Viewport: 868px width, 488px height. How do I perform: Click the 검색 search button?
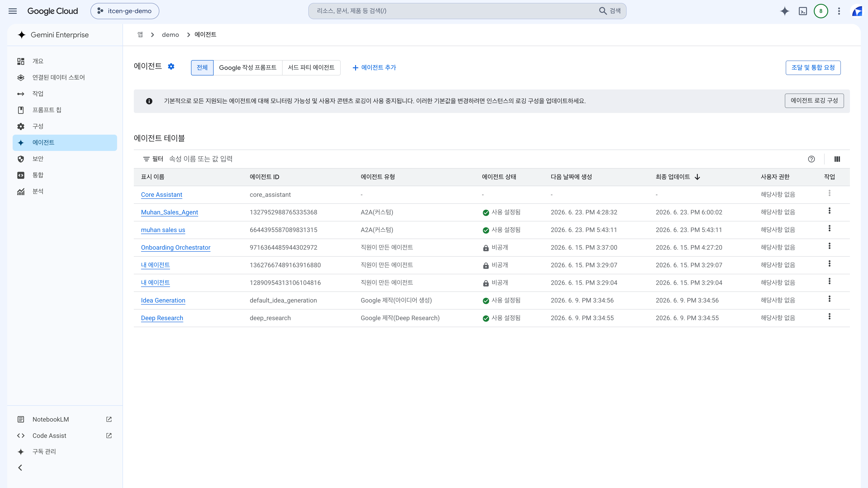point(610,11)
